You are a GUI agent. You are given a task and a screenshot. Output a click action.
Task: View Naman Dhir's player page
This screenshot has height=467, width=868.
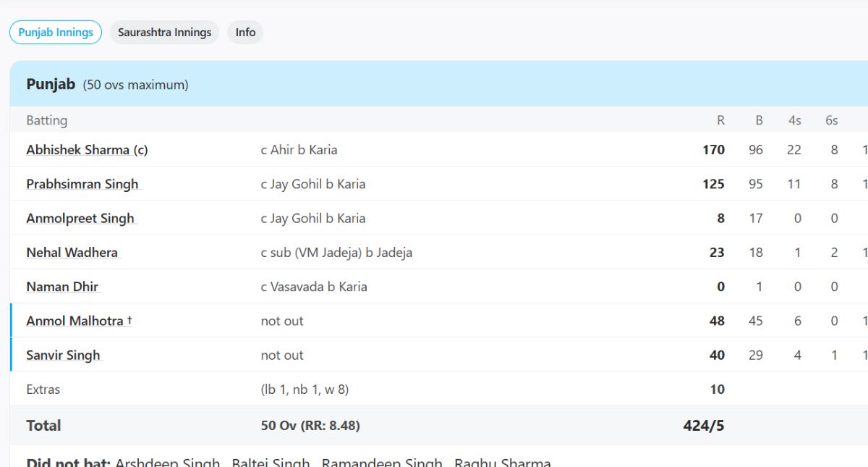[x=62, y=287]
